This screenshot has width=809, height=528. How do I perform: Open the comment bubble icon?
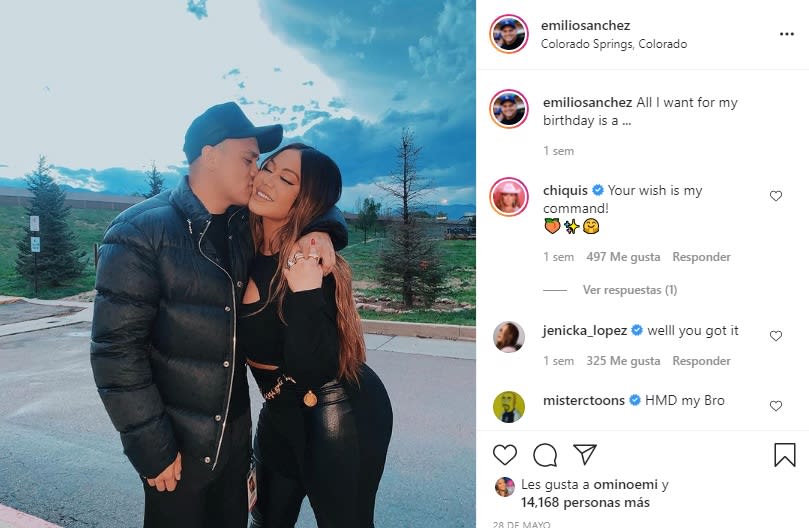(x=545, y=455)
